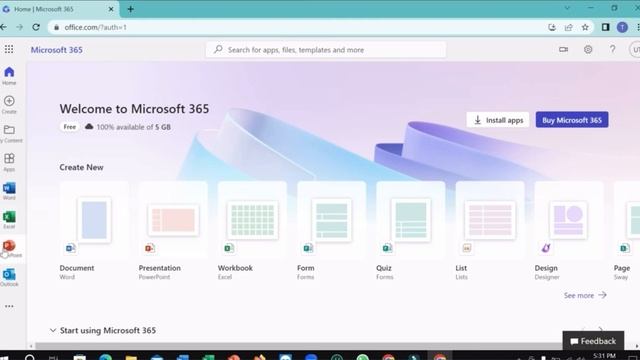Open the tab search chevron
This screenshot has height=360, width=640.
point(567,8)
